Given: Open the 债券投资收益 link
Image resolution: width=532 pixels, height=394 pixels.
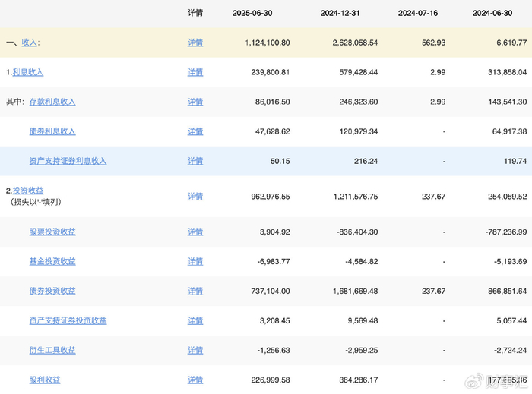Looking at the screenshot, I should (52, 291).
